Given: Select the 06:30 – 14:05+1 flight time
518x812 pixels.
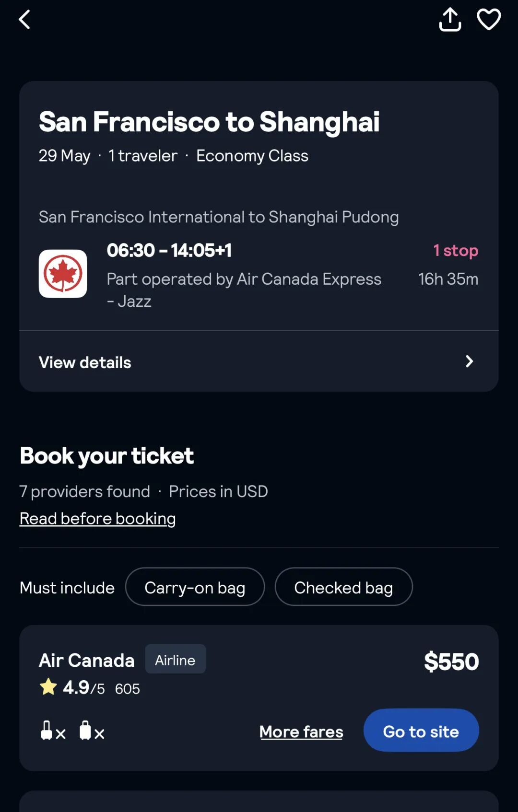Looking at the screenshot, I should pos(169,250).
